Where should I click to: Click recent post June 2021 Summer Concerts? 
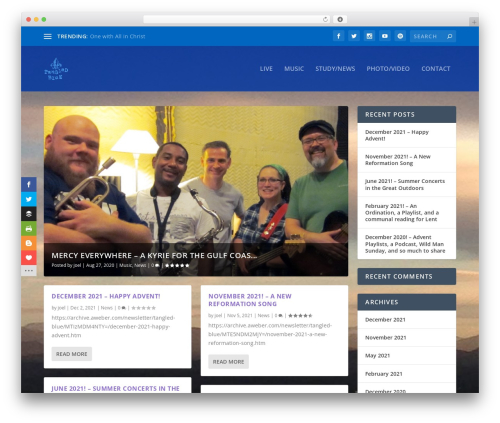coord(405,184)
